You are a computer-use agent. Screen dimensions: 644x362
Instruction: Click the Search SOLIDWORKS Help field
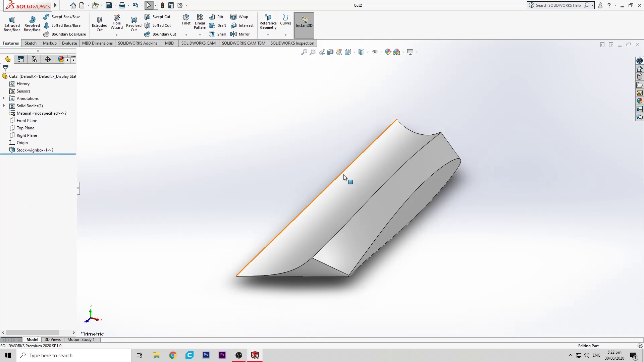pos(560,5)
